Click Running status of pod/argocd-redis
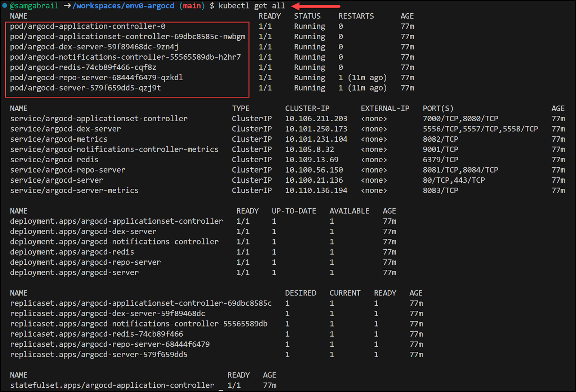This screenshot has width=576, height=392. (310, 67)
